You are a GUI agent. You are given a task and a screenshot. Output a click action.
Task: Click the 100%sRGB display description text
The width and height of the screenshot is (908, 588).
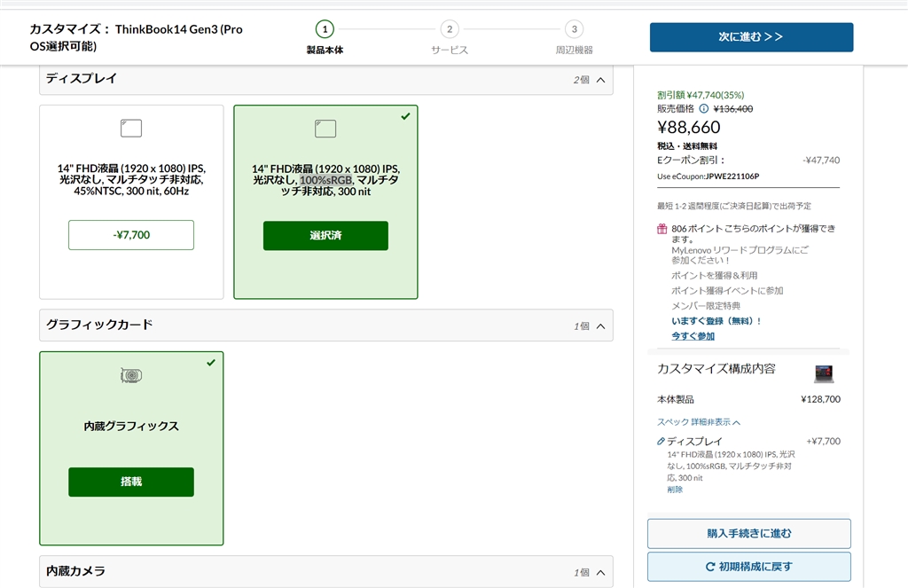coord(325,180)
